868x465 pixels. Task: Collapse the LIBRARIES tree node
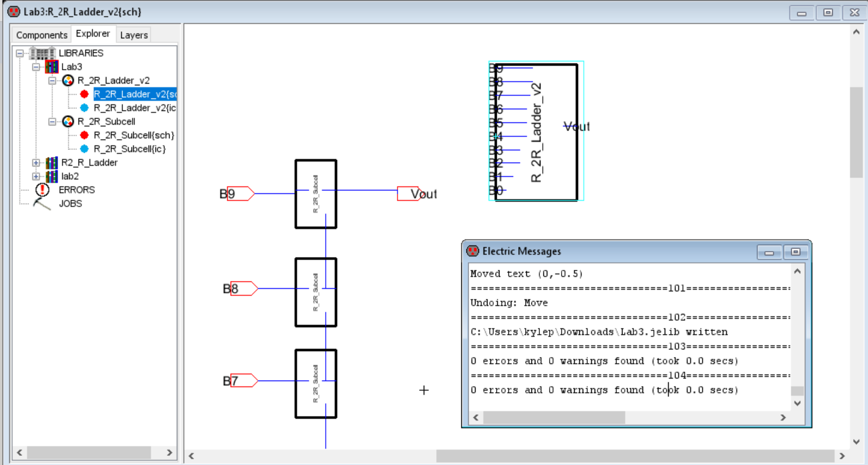(20, 53)
